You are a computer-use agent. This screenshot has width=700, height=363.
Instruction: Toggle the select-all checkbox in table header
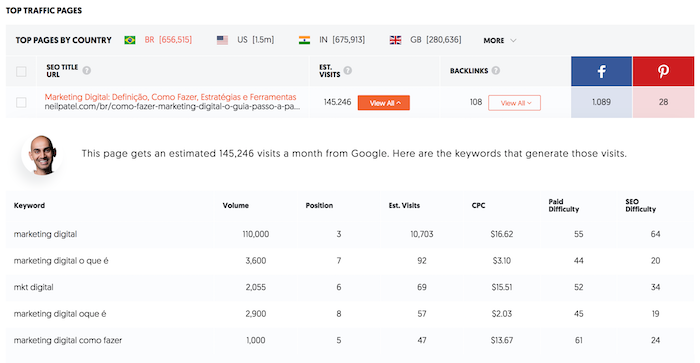[x=21, y=71]
